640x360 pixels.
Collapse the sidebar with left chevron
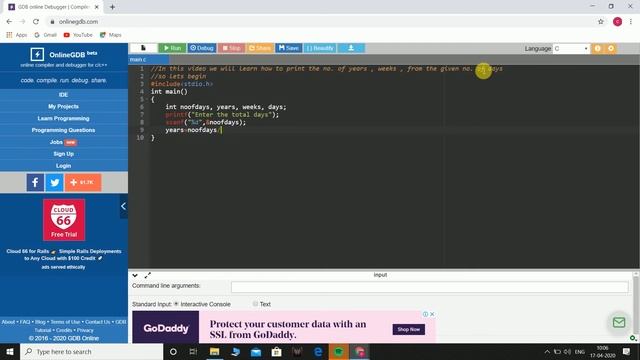tap(123, 207)
